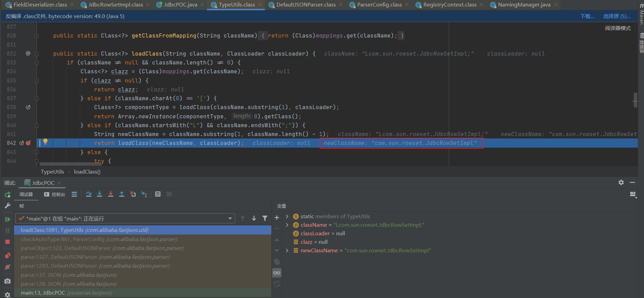Stop the debug session with red square

pyautogui.click(x=8, y=242)
